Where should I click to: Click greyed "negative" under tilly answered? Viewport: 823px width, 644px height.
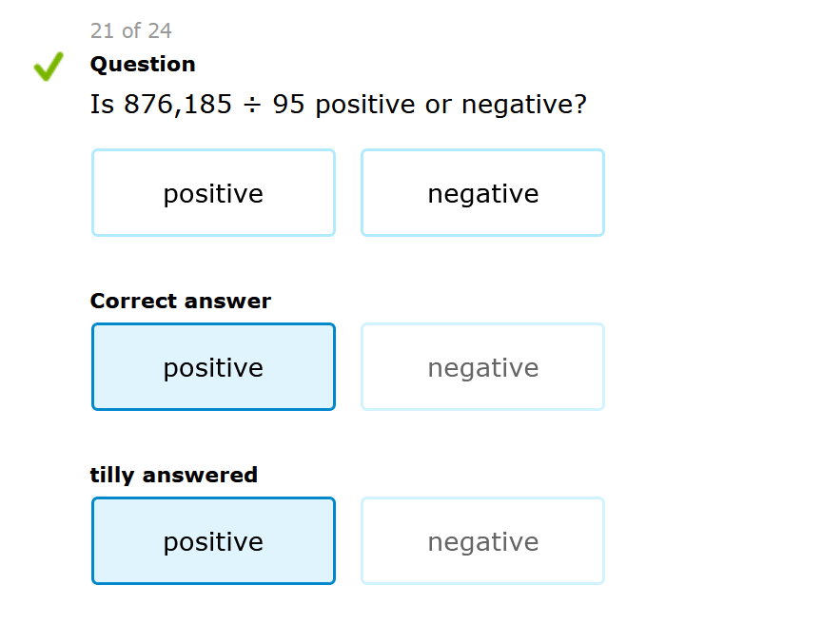click(482, 541)
